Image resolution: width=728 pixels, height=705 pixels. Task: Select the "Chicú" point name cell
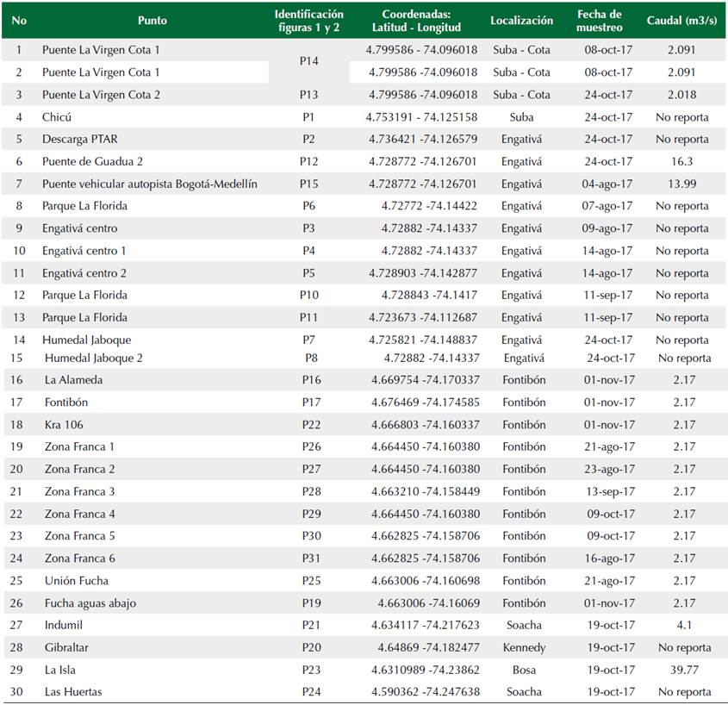pyautogui.click(x=57, y=117)
